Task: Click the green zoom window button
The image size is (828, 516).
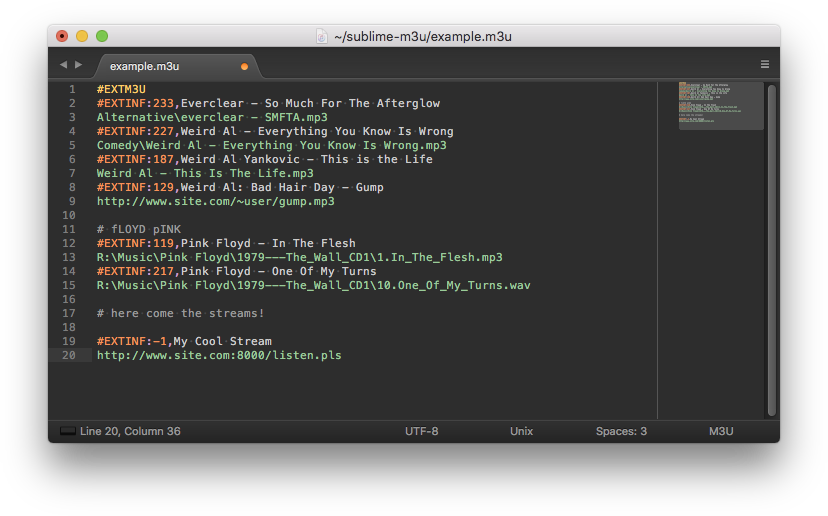Action: click(x=102, y=36)
